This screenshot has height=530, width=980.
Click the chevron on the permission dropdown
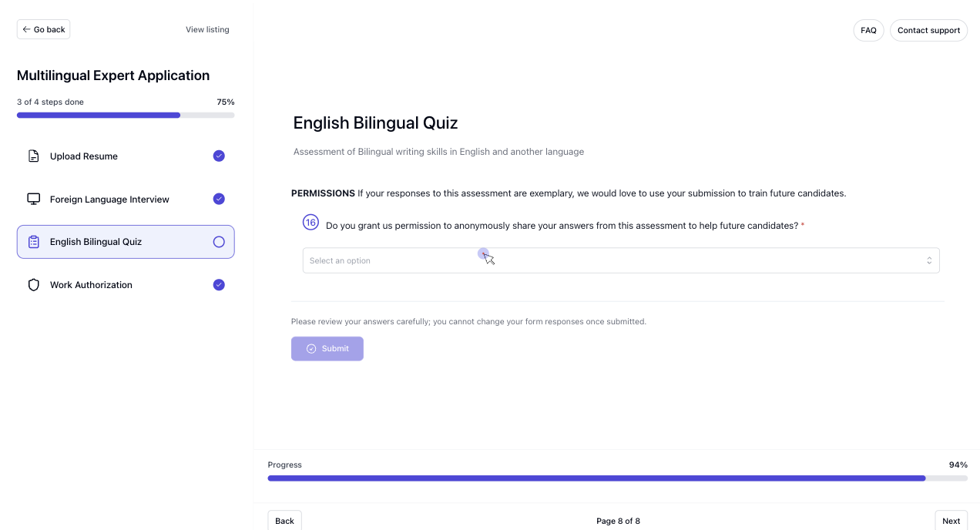coord(929,260)
